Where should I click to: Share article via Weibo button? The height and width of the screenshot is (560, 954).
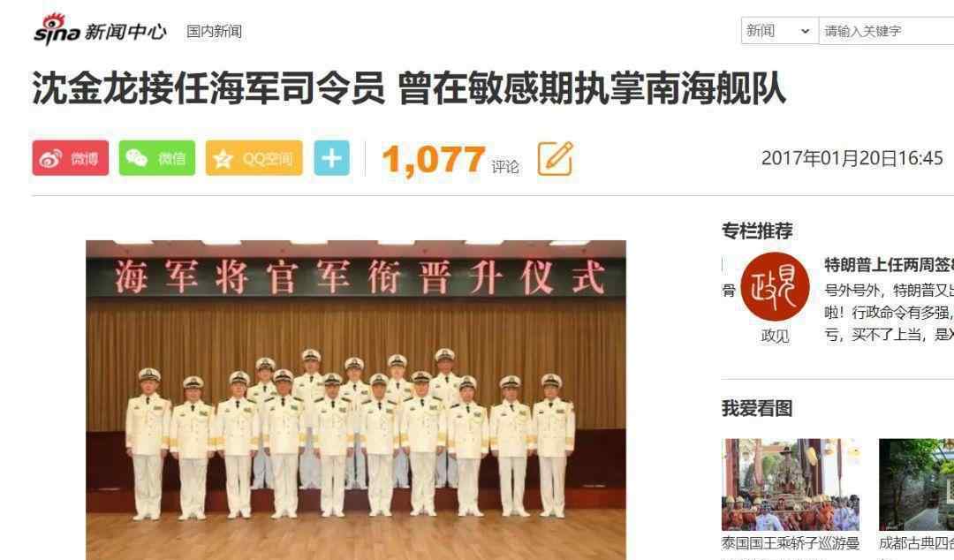(71, 158)
